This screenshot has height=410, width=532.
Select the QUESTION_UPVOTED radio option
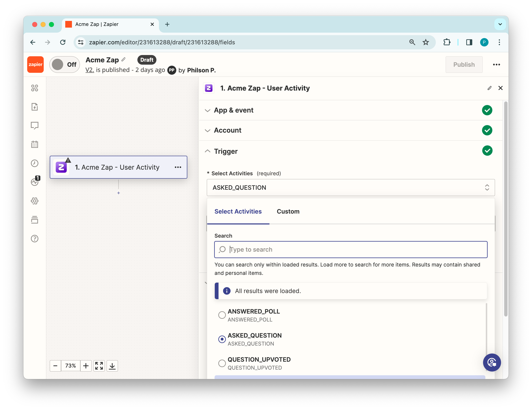tap(222, 363)
